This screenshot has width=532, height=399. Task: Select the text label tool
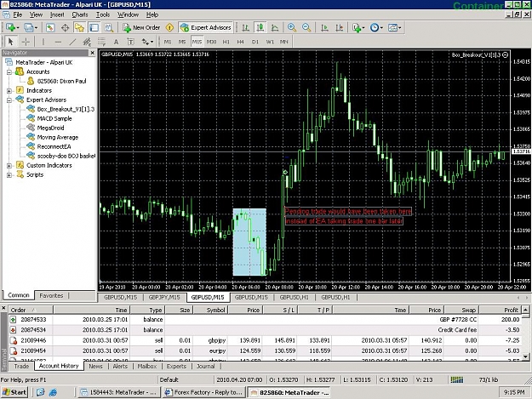point(130,42)
